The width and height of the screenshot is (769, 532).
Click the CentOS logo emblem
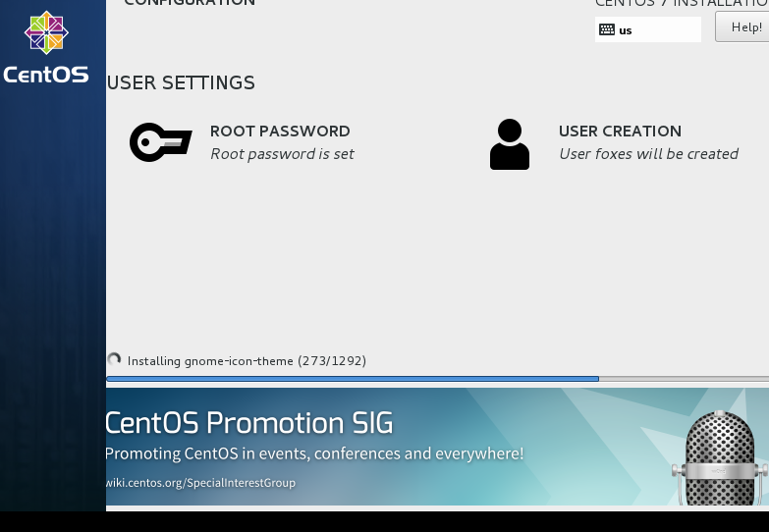click(x=46, y=32)
